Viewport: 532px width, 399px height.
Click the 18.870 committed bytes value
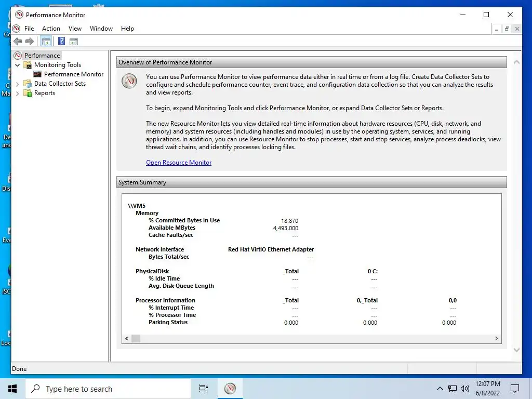(x=290, y=220)
